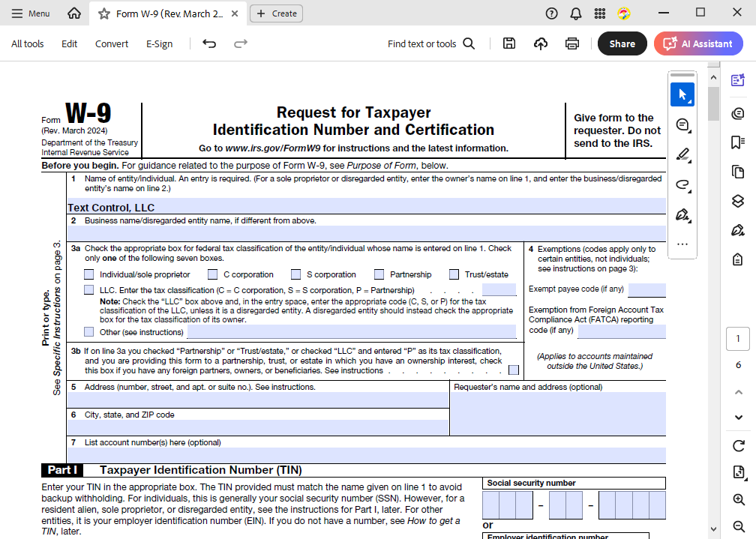Click the current page number box
Image resolution: width=756 pixels, height=539 pixels.
[738, 338]
